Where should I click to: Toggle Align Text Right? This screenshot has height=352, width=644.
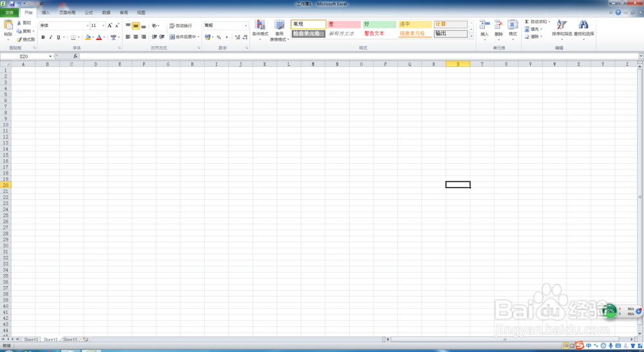(144, 37)
